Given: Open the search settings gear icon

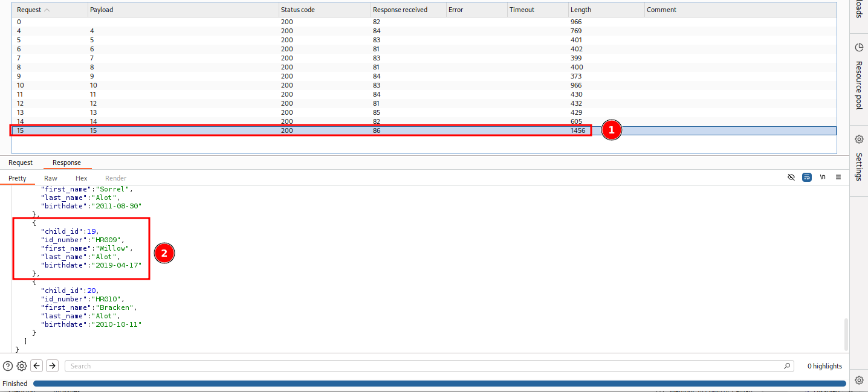Looking at the screenshot, I should pos(21,365).
